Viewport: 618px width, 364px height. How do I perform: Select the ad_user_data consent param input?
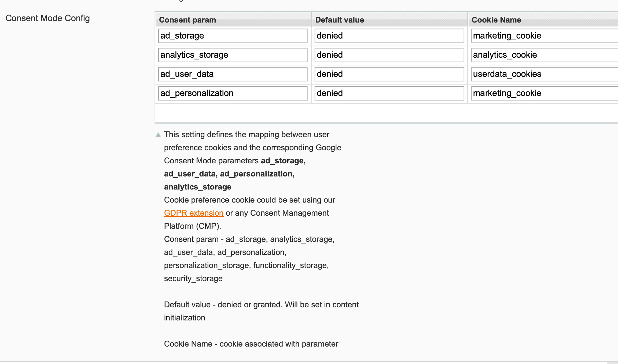233,74
